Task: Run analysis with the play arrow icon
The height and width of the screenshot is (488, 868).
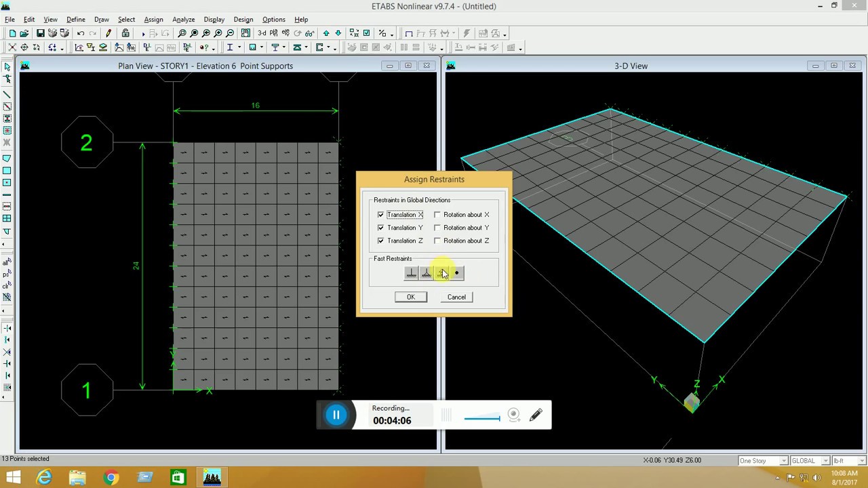Action: pos(143,33)
